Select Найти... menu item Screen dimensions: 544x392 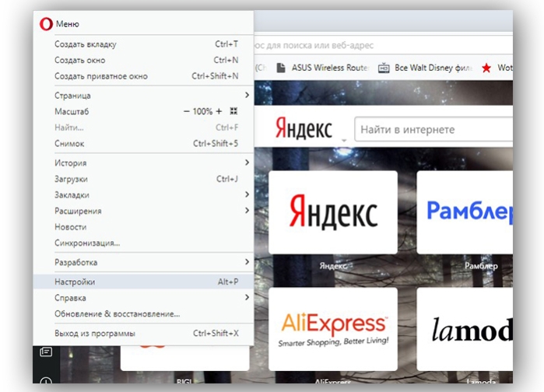pos(143,128)
